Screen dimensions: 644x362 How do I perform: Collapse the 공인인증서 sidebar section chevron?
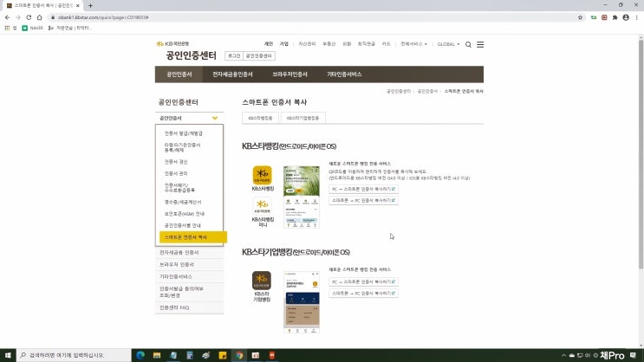(215, 118)
